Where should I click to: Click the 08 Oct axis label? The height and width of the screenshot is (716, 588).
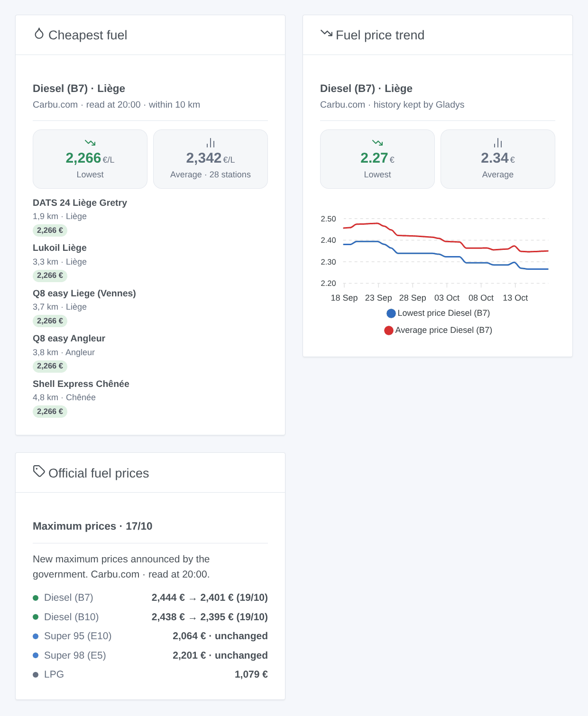coord(481,298)
